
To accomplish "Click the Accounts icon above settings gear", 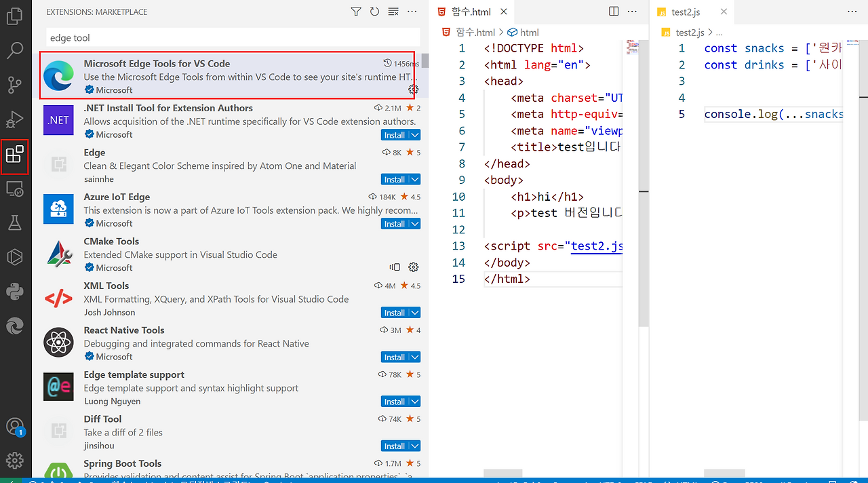I will tap(15, 426).
